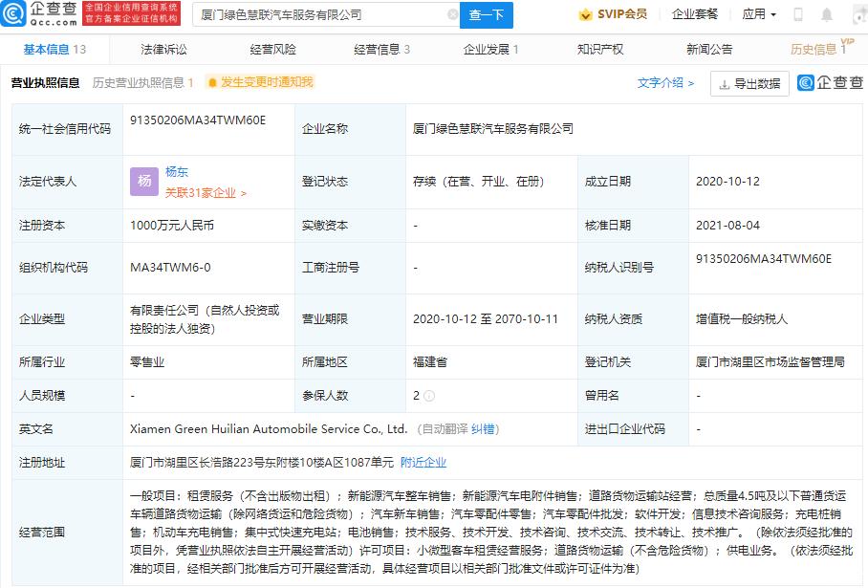Viewport: 868px width, 588px height.
Task: Click credit code 91350206MA34TWM60E in first row
Action: point(198,120)
